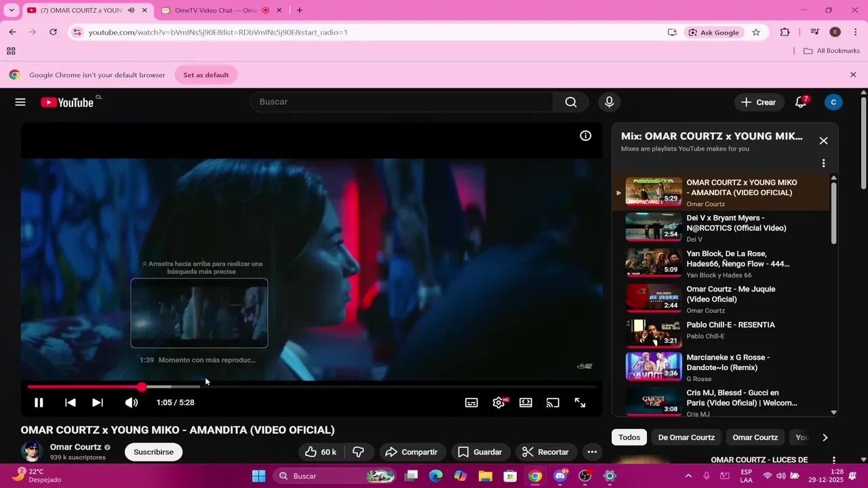Start voice search with microphone icon
The image size is (868, 488).
click(609, 102)
